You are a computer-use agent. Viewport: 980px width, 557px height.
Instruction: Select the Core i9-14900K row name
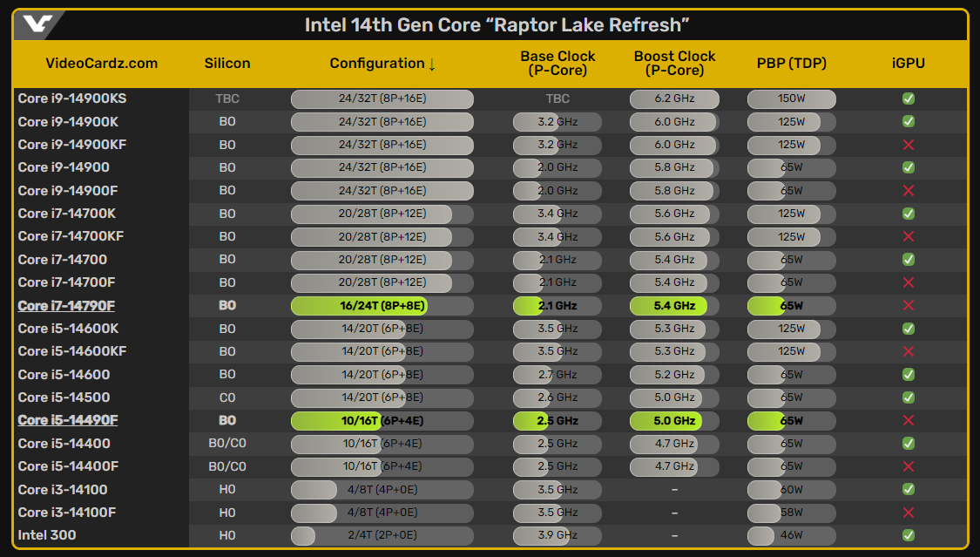tap(68, 121)
